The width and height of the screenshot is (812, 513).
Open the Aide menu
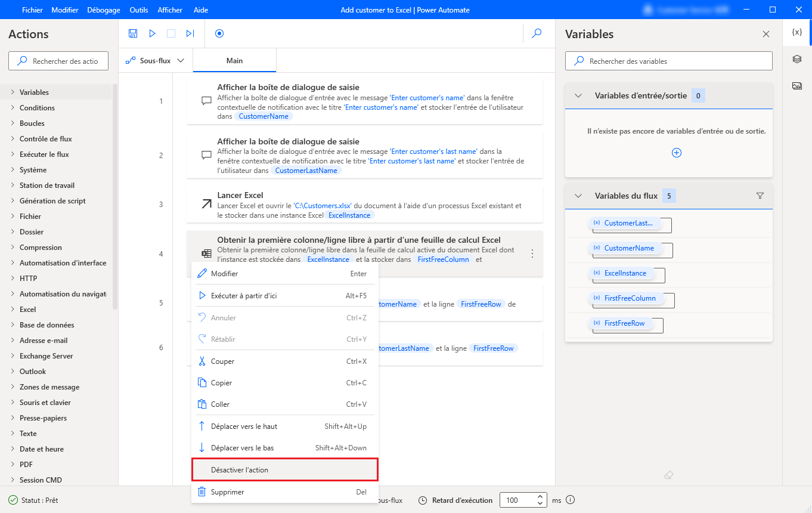[201, 10]
